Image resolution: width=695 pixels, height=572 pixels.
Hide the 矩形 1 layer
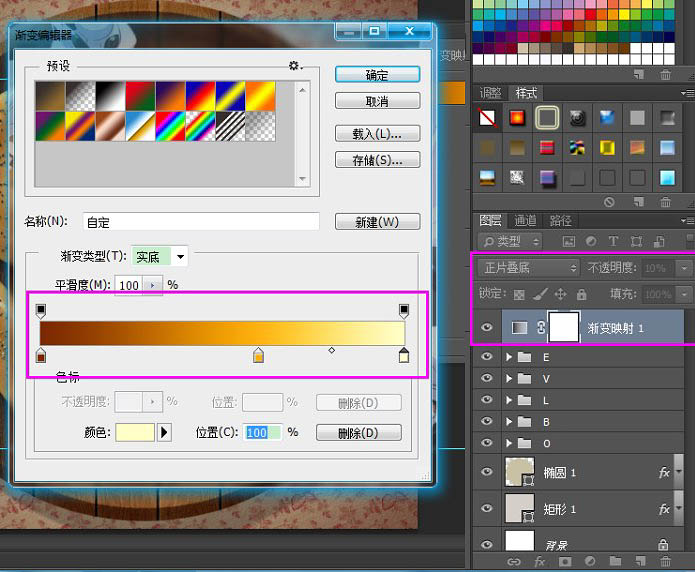coord(487,508)
